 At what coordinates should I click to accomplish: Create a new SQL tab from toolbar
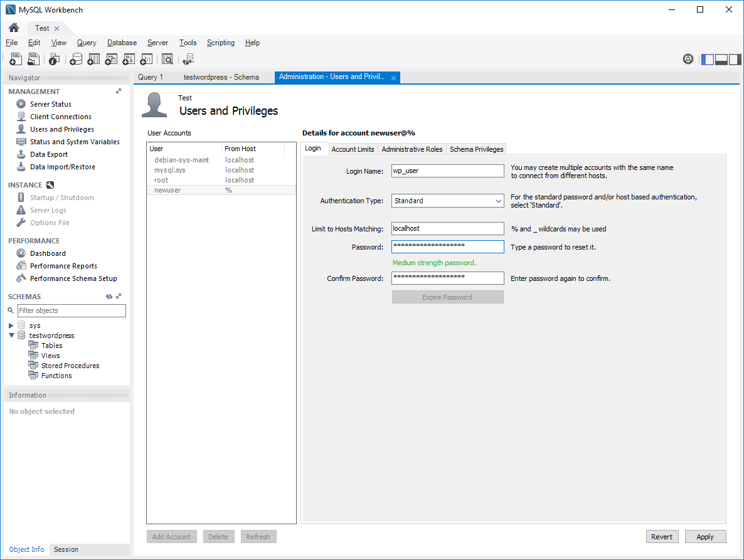[16, 59]
